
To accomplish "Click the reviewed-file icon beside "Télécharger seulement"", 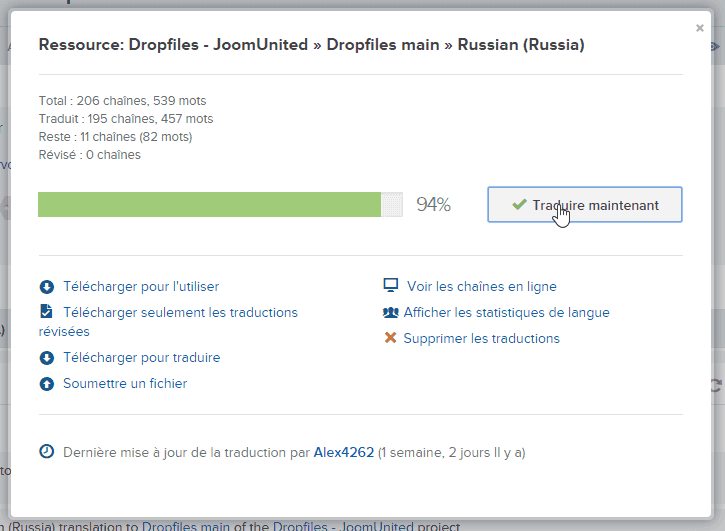I will [46, 312].
